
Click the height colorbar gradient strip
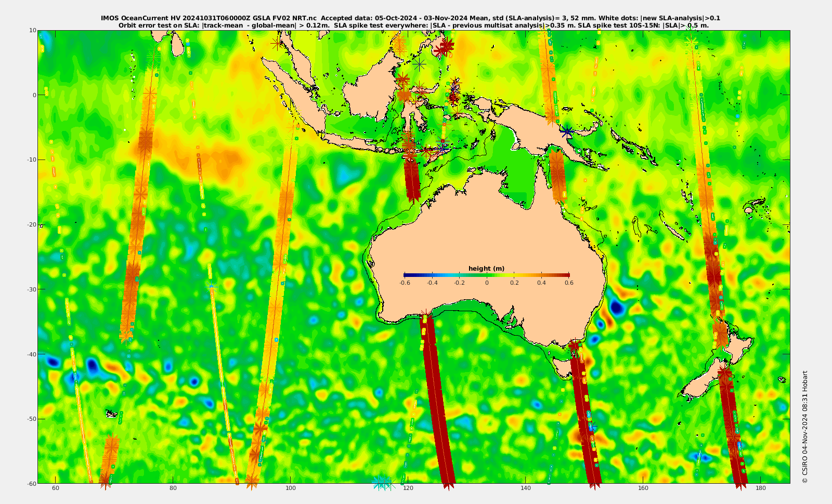tap(487, 275)
